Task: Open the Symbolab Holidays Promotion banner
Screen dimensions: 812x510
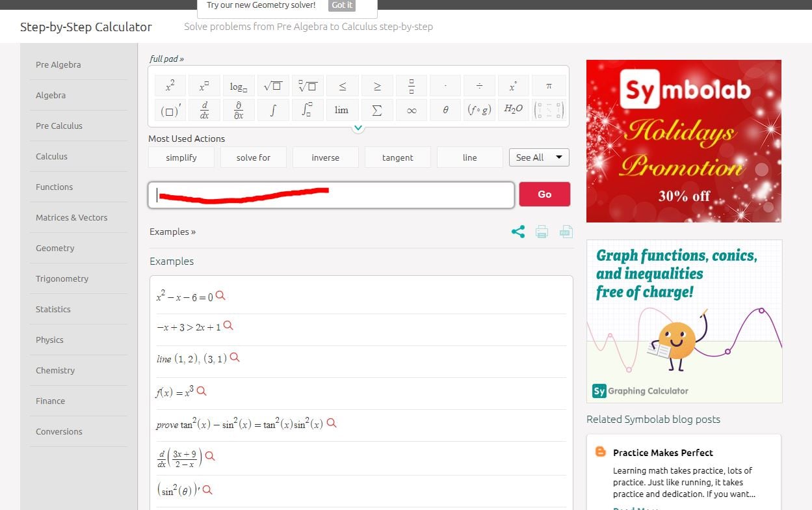Action: [684, 141]
